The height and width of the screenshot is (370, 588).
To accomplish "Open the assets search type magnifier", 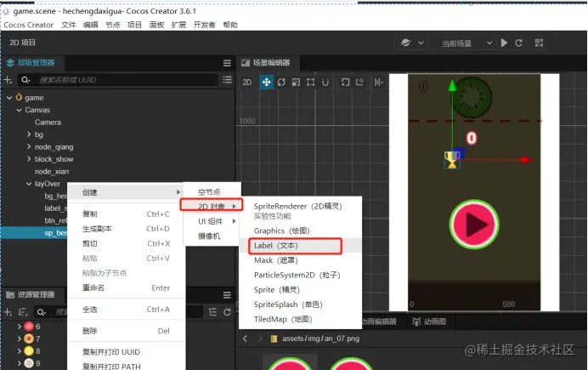I will pyautogui.click(x=41, y=312).
